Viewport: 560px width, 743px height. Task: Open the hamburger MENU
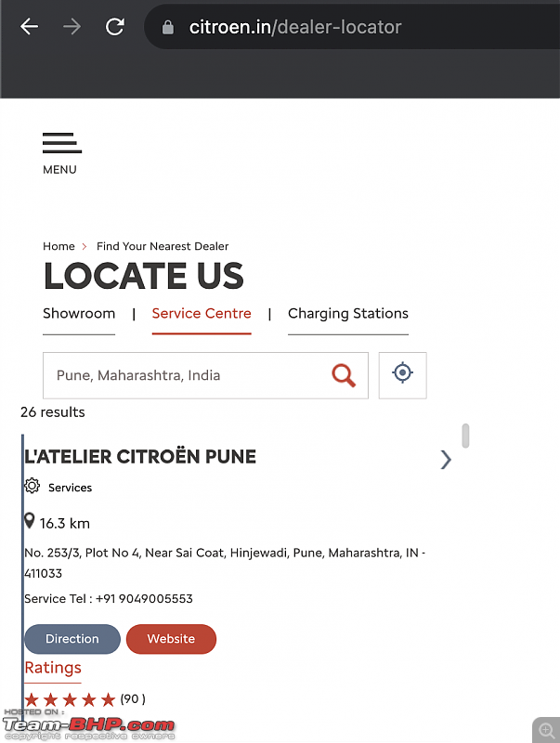61,153
